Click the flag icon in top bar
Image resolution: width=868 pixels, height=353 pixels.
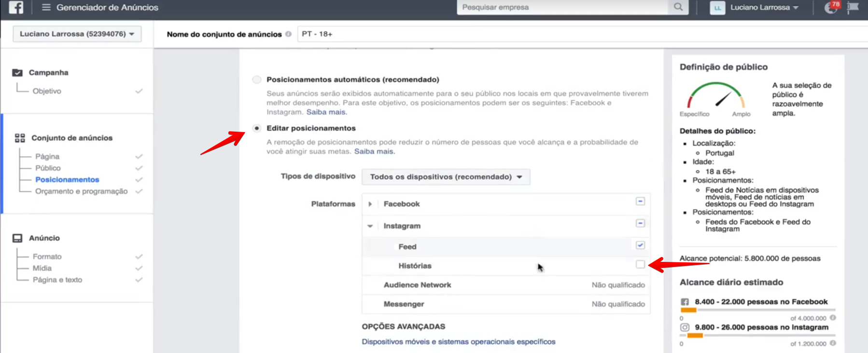pos(853,7)
